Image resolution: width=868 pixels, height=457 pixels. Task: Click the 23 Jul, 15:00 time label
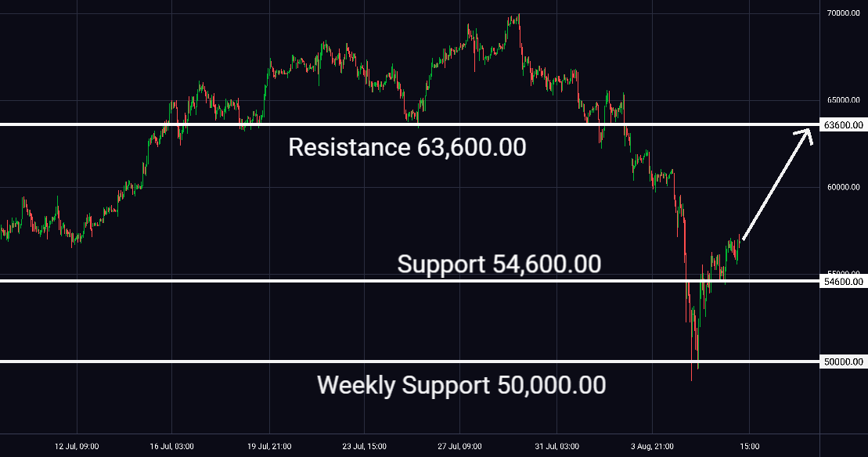pos(364,446)
